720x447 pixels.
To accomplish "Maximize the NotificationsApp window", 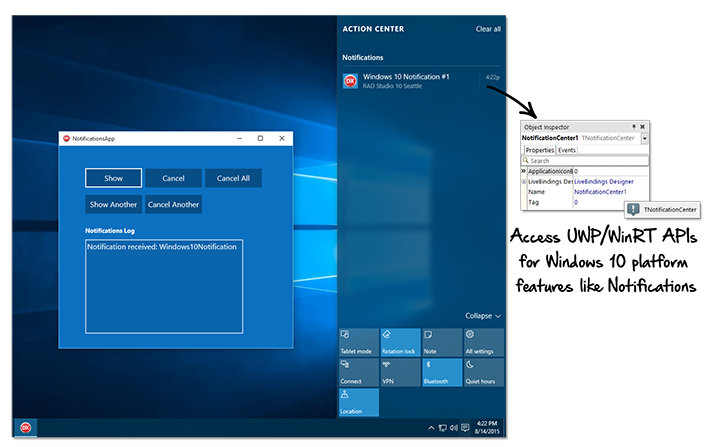I will click(260, 138).
